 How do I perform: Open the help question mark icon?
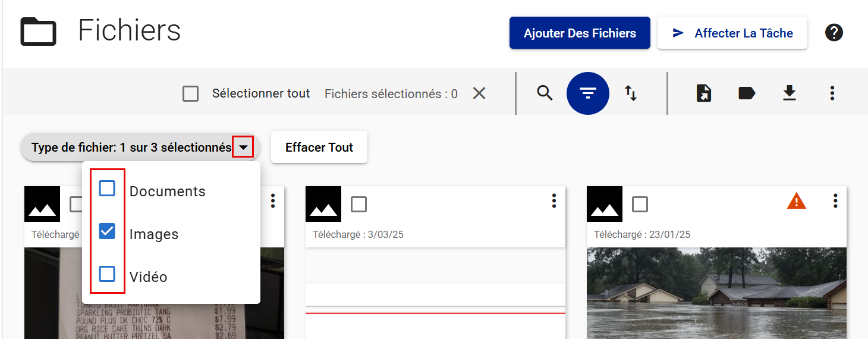(834, 33)
